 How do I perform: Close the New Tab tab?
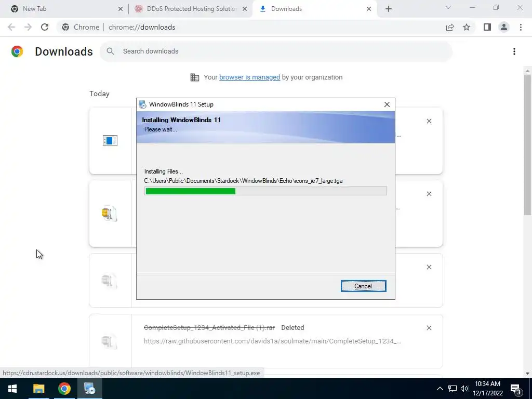click(121, 9)
